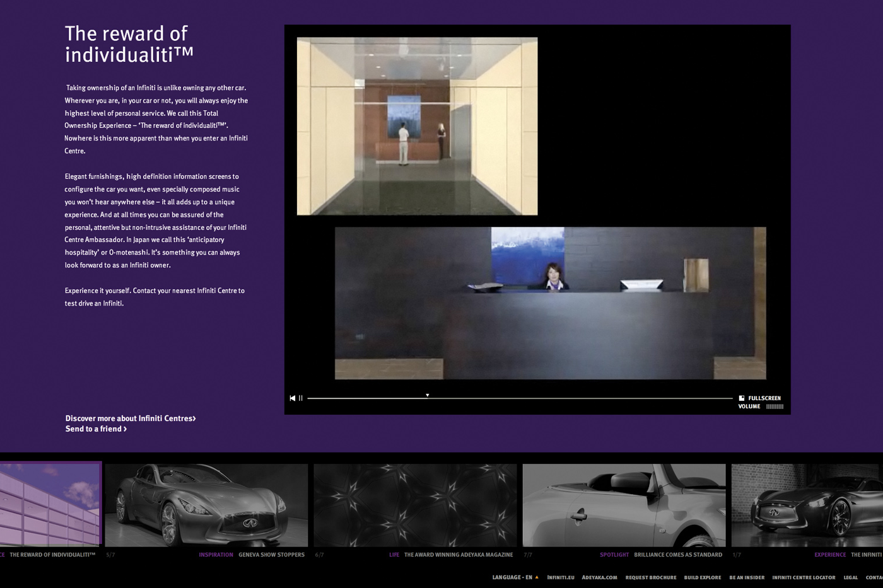883x588 pixels.
Task: Click 'Brilliance Comes as Standard' caption
Action: click(x=678, y=555)
